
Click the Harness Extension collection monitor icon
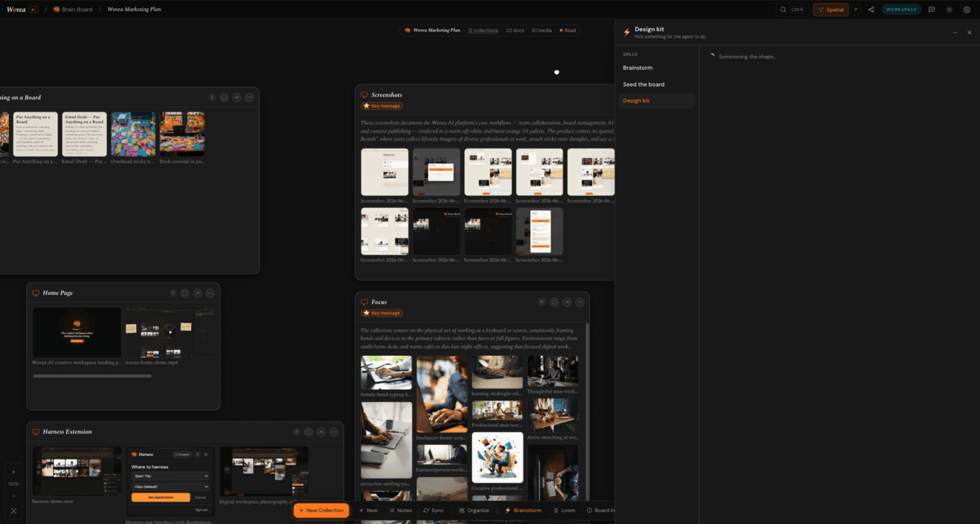[x=36, y=432]
